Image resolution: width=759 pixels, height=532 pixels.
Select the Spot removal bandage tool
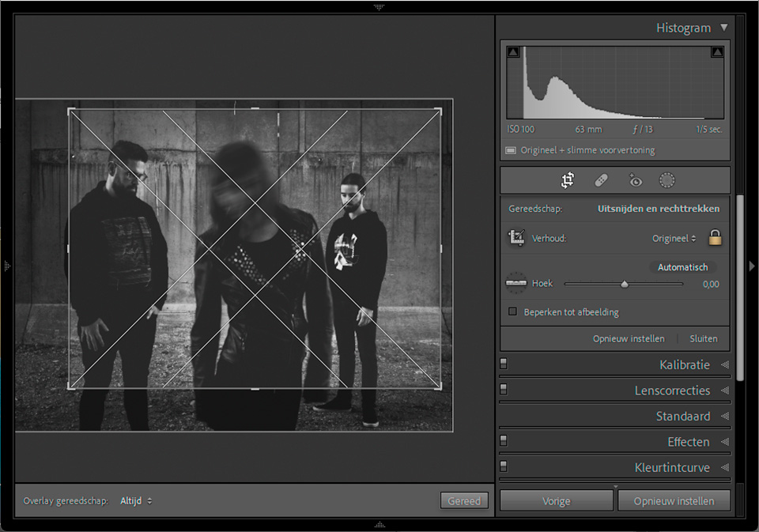pos(601,180)
